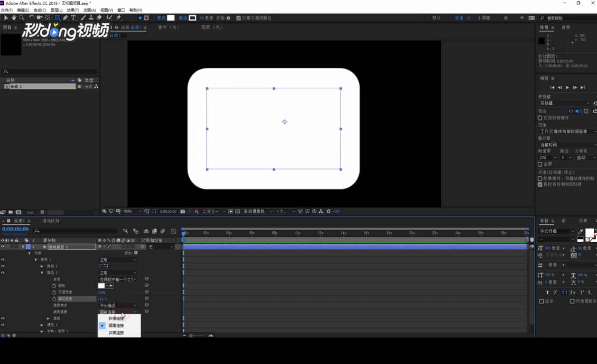This screenshot has height=364, width=597.
Task: Open the composition mini-flowchart in timeline
Action: click(125, 231)
